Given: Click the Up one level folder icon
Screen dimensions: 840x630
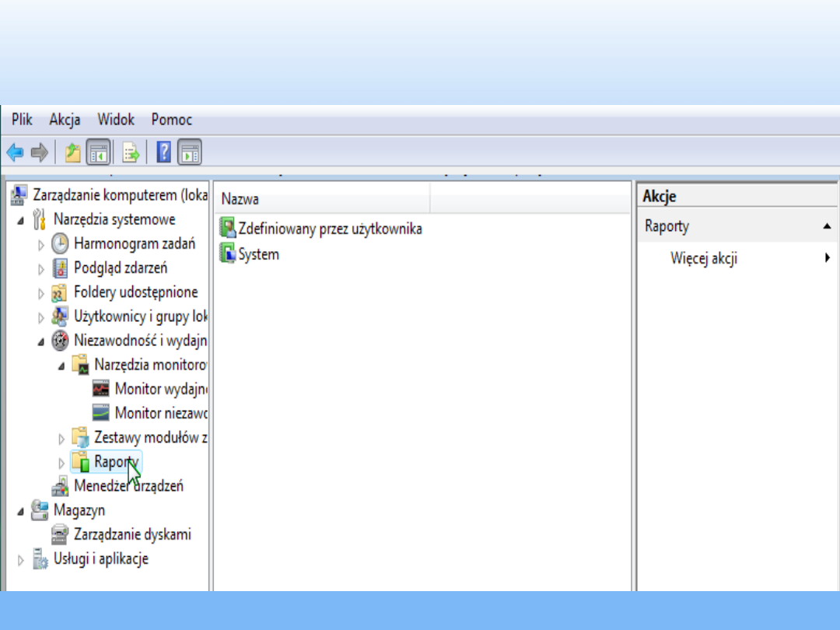Looking at the screenshot, I should pos(72,152).
